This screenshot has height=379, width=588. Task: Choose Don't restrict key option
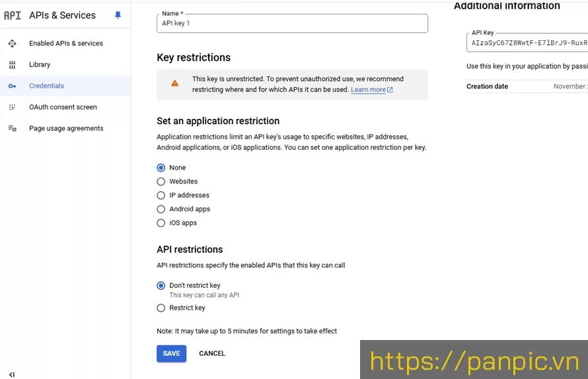161,286
